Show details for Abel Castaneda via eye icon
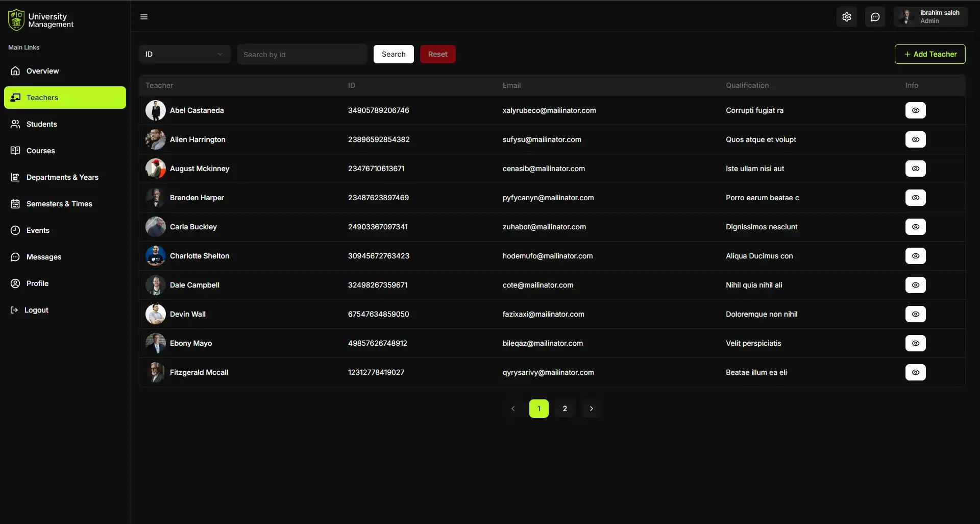This screenshot has height=524, width=980. pos(915,110)
